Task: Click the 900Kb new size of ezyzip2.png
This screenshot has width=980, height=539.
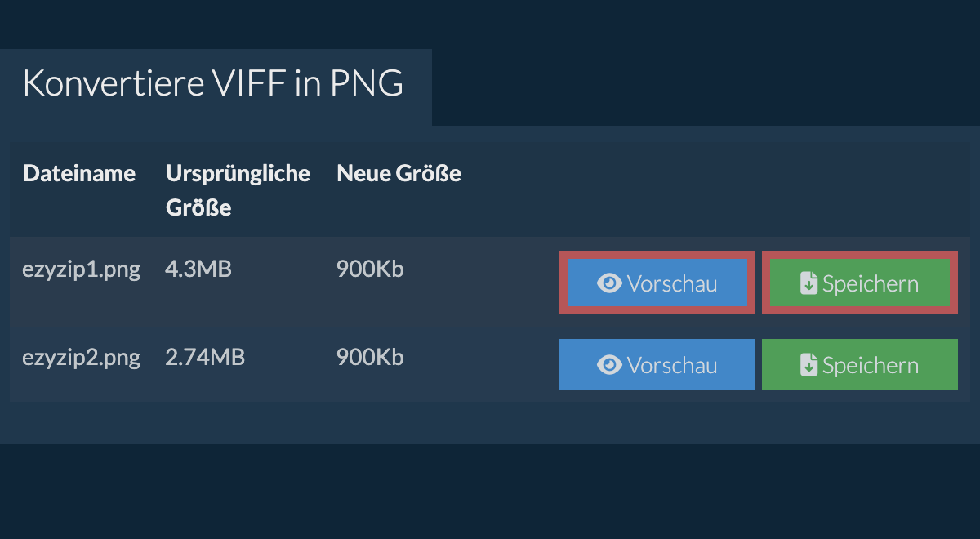Action: [370, 357]
